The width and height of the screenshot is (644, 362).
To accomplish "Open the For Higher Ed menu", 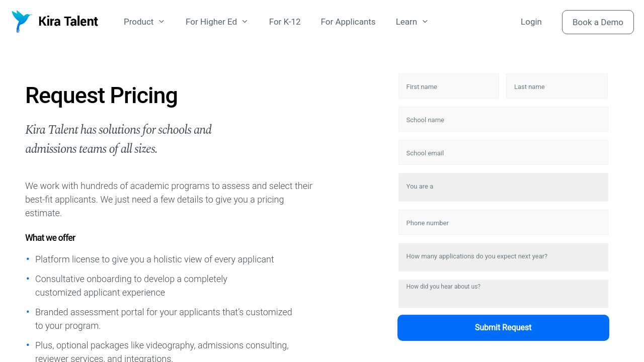I will coord(211,22).
